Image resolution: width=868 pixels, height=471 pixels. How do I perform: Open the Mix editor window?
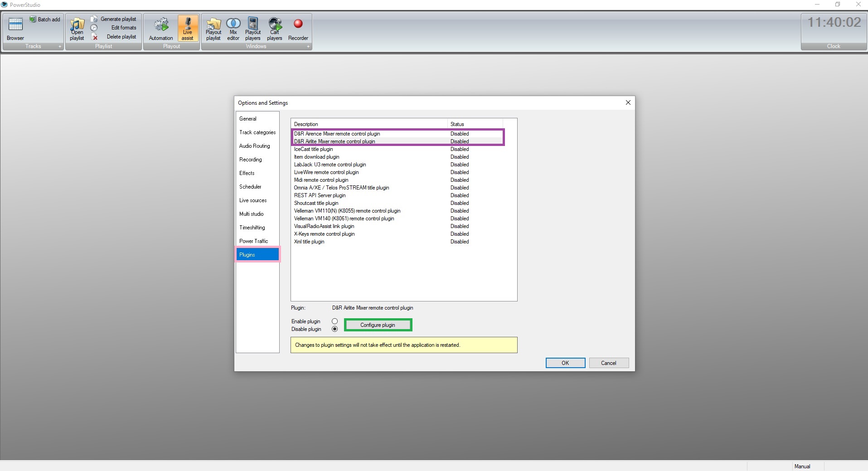click(x=233, y=29)
